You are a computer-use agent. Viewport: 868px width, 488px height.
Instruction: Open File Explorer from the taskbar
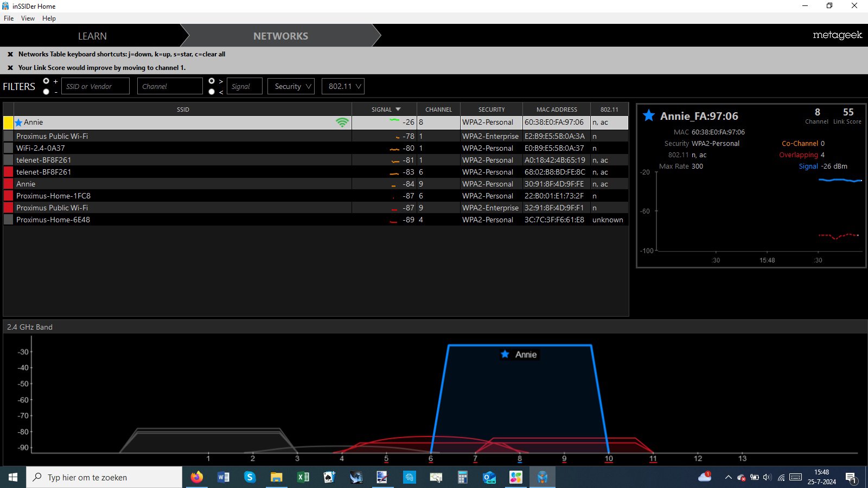click(x=276, y=477)
